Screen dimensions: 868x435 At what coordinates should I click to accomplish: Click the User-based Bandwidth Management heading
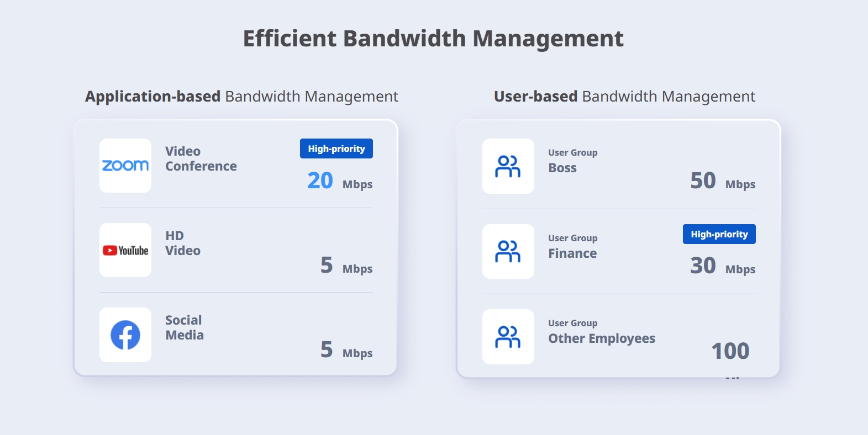(x=624, y=97)
